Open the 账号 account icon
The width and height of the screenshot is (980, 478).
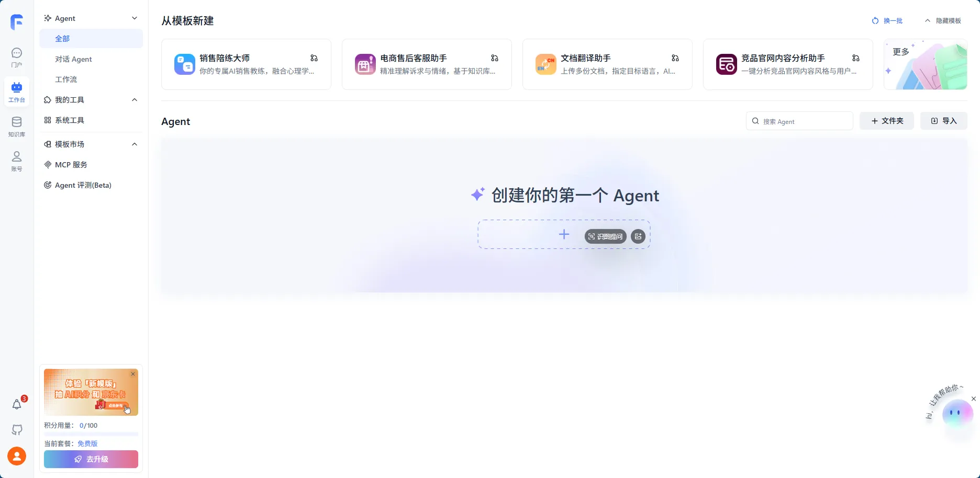point(17,161)
